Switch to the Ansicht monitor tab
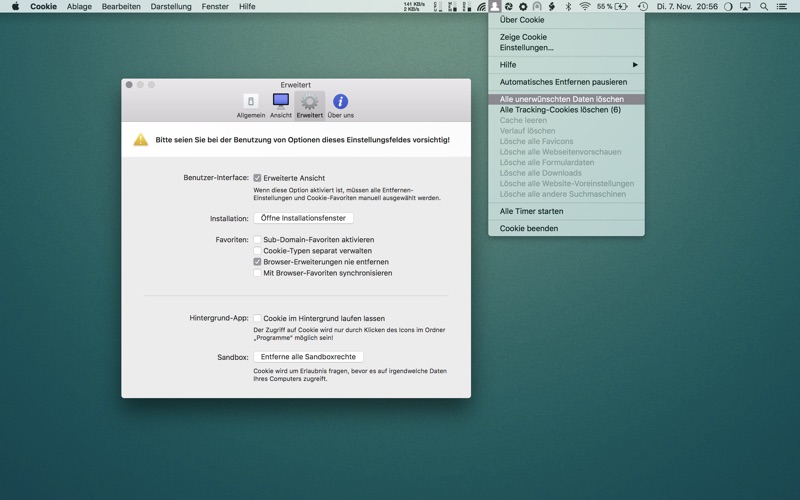The image size is (800, 500). click(x=281, y=106)
